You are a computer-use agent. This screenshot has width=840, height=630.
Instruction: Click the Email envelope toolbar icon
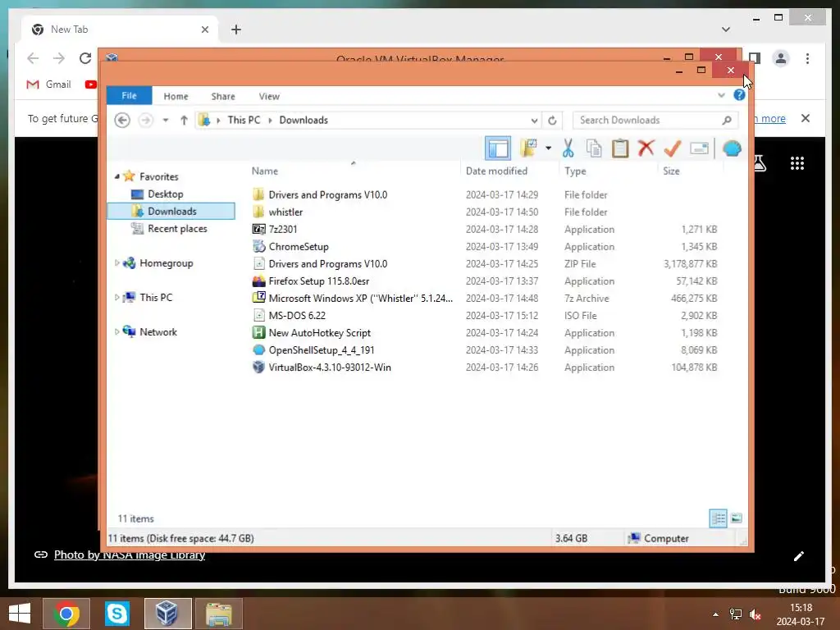click(x=699, y=148)
